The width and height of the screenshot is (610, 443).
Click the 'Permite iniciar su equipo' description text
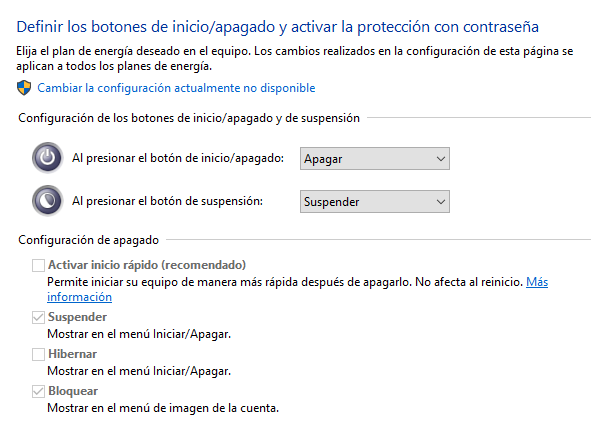tap(284, 283)
